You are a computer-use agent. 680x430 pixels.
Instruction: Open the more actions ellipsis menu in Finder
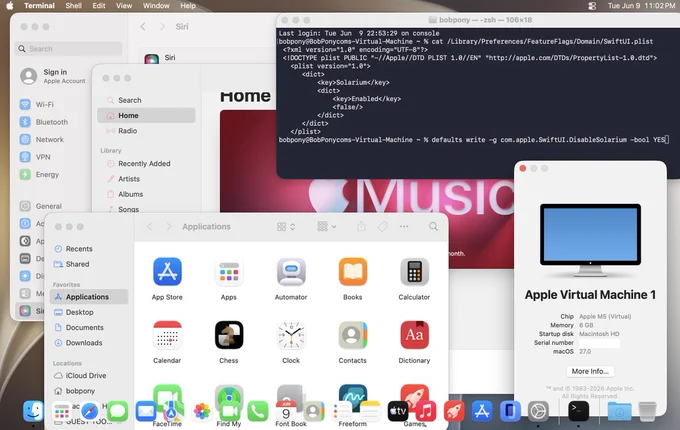[x=404, y=226]
